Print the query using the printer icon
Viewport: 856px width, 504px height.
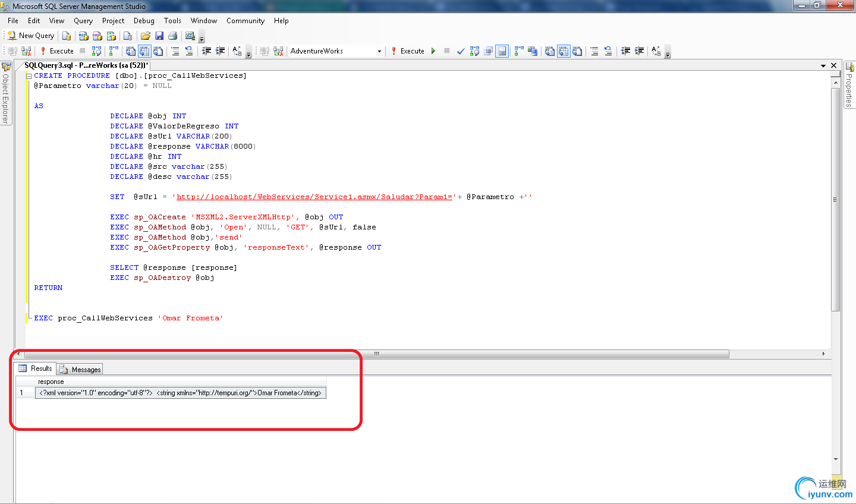click(173, 36)
